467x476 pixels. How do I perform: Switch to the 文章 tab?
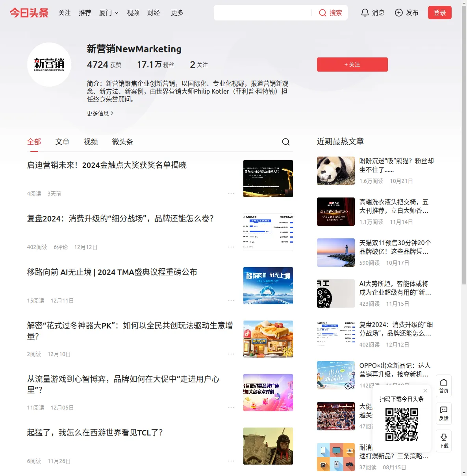tap(63, 142)
